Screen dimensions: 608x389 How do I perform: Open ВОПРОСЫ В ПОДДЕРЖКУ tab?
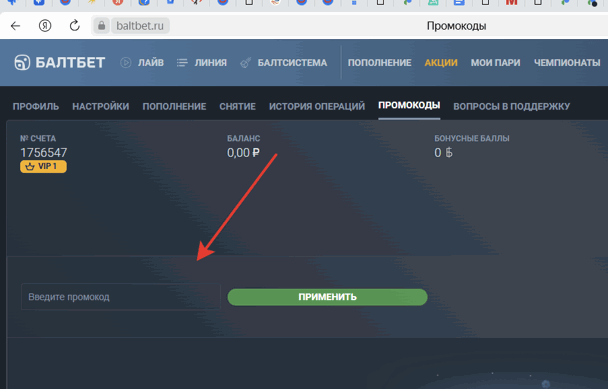point(511,106)
